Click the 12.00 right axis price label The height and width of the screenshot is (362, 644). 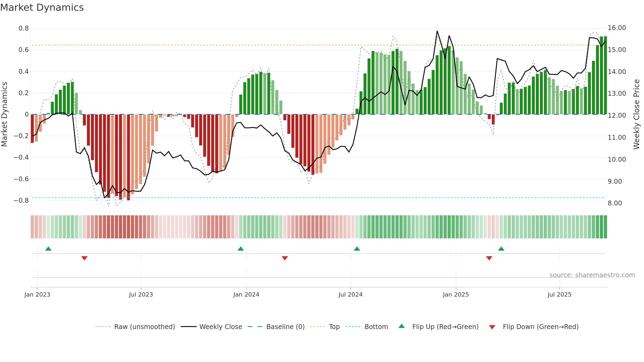pyautogui.click(x=617, y=115)
